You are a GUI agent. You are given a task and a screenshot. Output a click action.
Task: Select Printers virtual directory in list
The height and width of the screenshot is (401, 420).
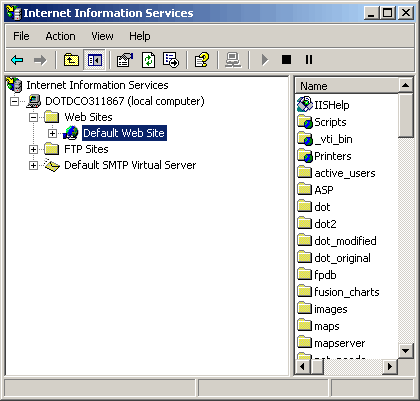coord(333,156)
